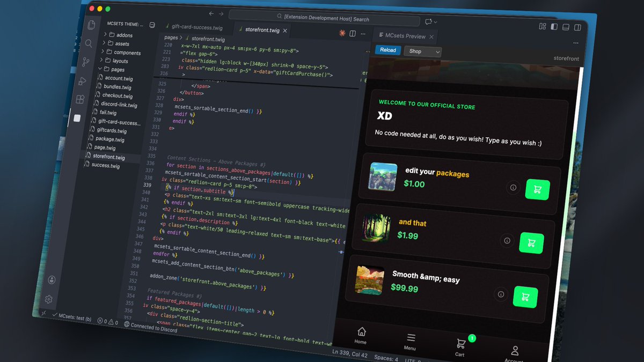Open the Customize Layout icon

(542, 26)
